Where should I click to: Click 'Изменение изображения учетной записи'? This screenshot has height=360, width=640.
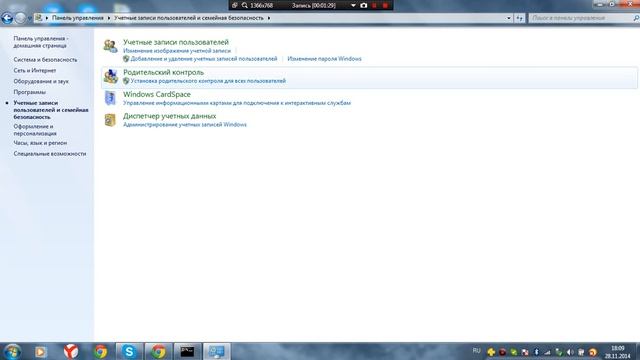click(x=177, y=51)
